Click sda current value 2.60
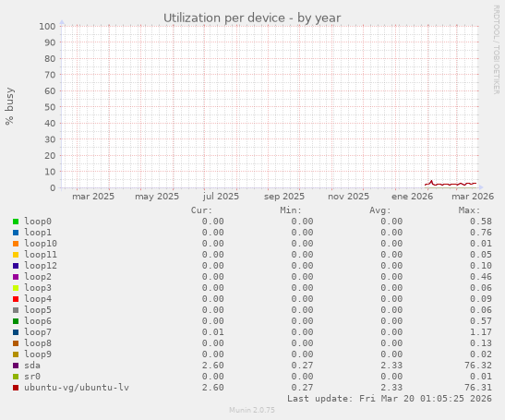Image resolution: width=505 pixels, height=420 pixels. pyautogui.click(x=213, y=366)
